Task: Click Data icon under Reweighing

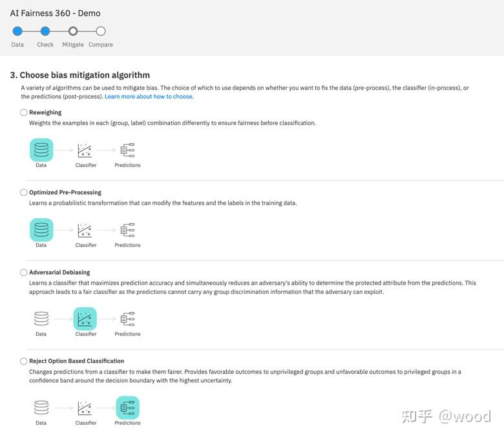Action: [41, 150]
